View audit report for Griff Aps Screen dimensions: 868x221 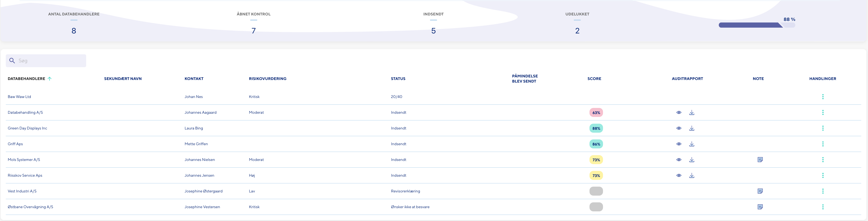pos(679,144)
